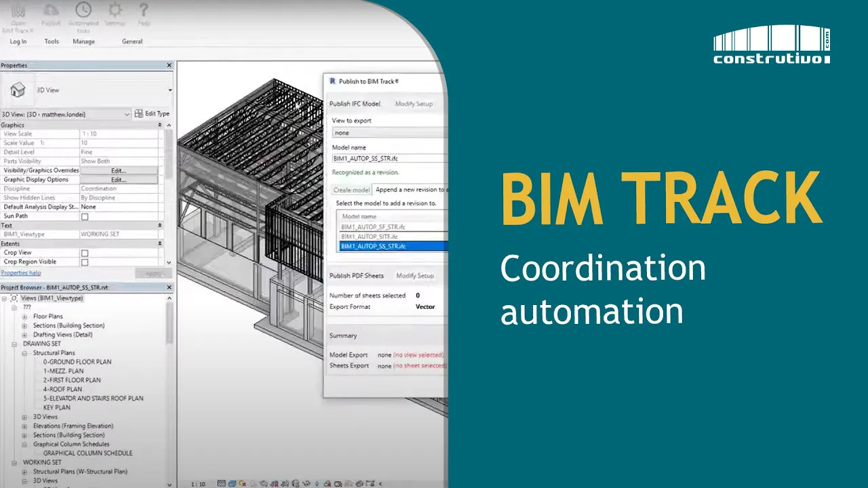The width and height of the screenshot is (868, 488).
Task: Close the Project Browser panel
Action: (169, 288)
